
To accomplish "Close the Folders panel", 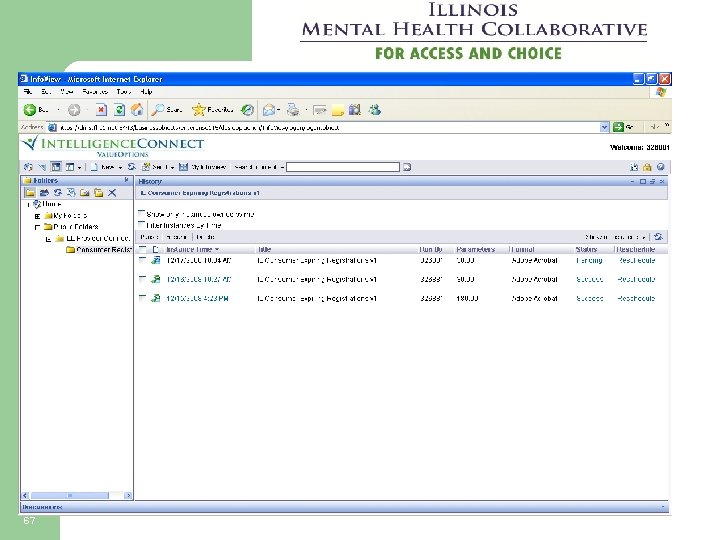I will point(126,180).
